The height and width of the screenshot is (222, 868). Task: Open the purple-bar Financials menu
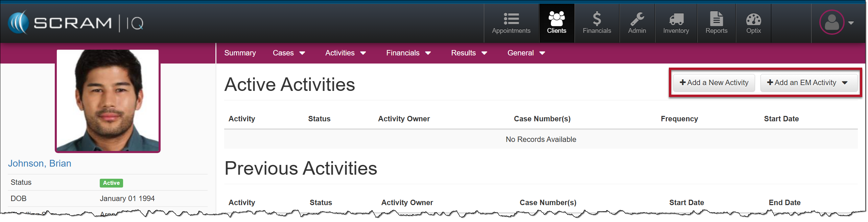[408, 53]
